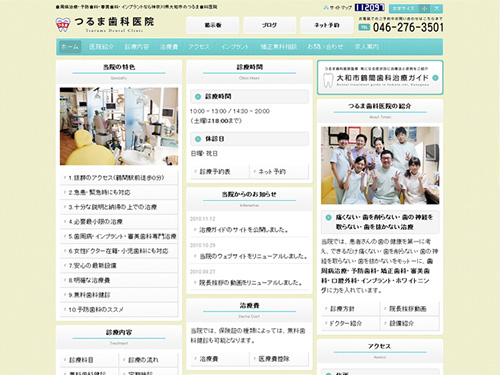Viewport: 500px width, 375px height.
Task: Open 4.必要最小限の治療 item
Action: (x=119, y=222)
